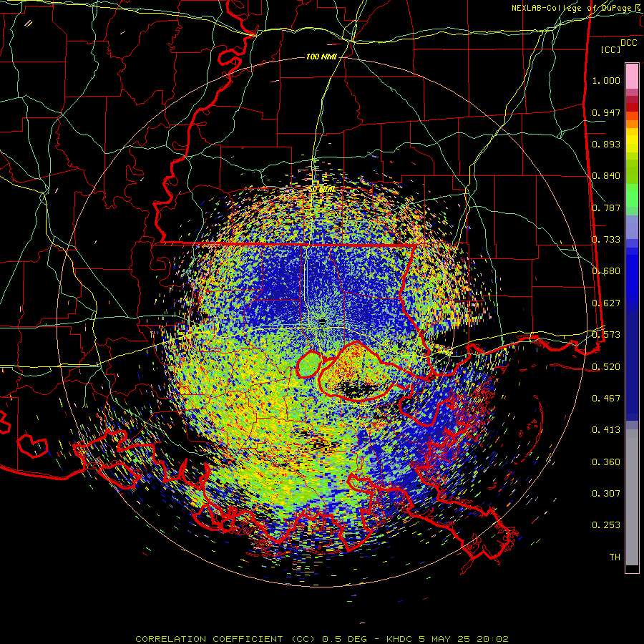This screenshot has width=644, height=644.
Task: Select the 0.573 scale value
Action: (606, 335)
